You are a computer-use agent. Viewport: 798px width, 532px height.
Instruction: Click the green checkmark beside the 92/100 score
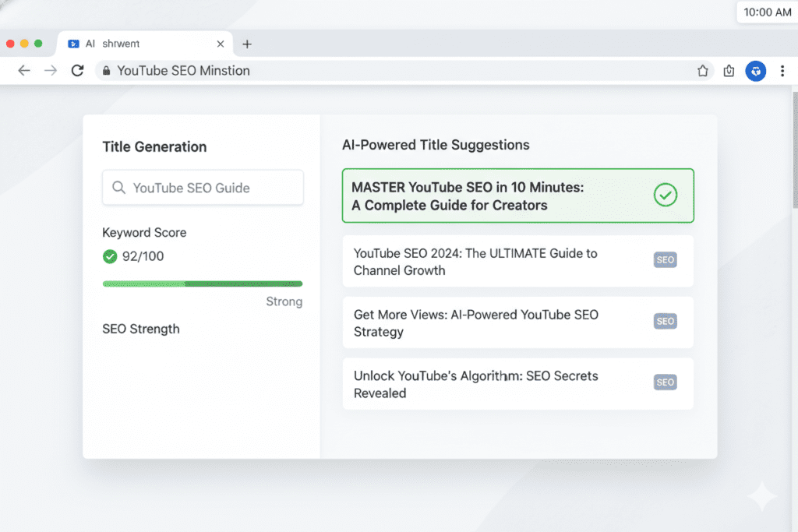109,255
